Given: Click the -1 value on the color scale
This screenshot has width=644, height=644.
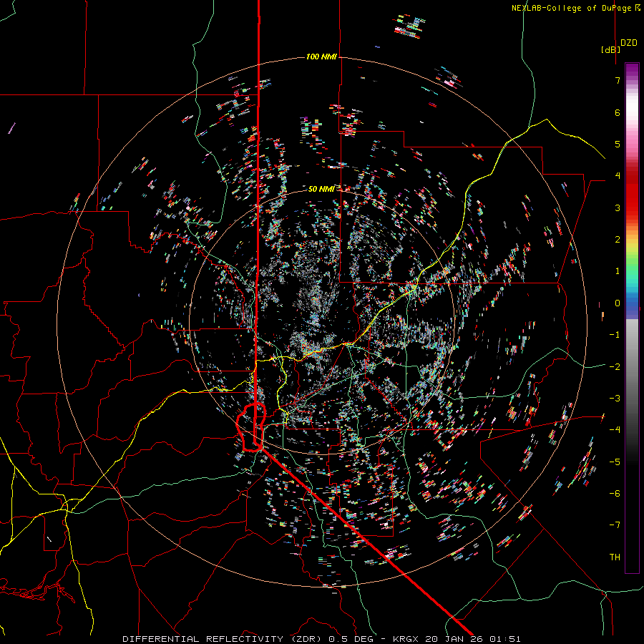Looking at the screenshot, I should [615, 335].
